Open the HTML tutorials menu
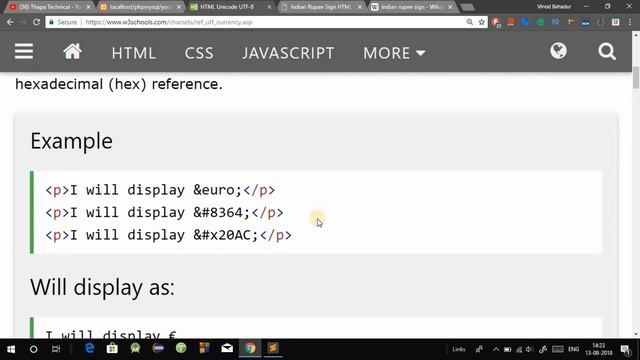Viewport: 640px width, 360px height. [x=133, y=53]
